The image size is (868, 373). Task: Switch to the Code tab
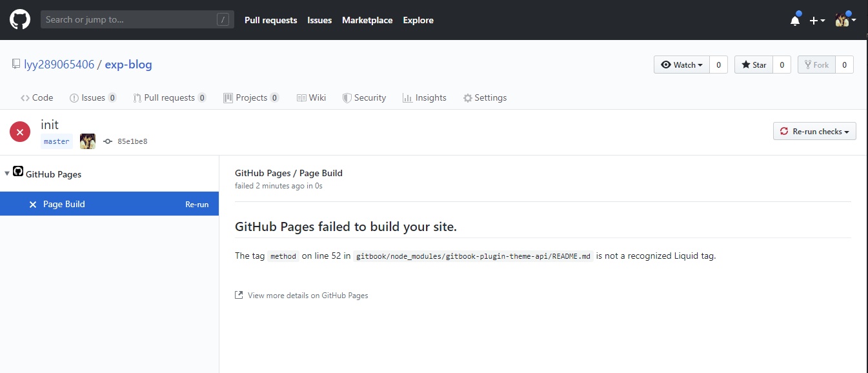[x=37, y=97]
